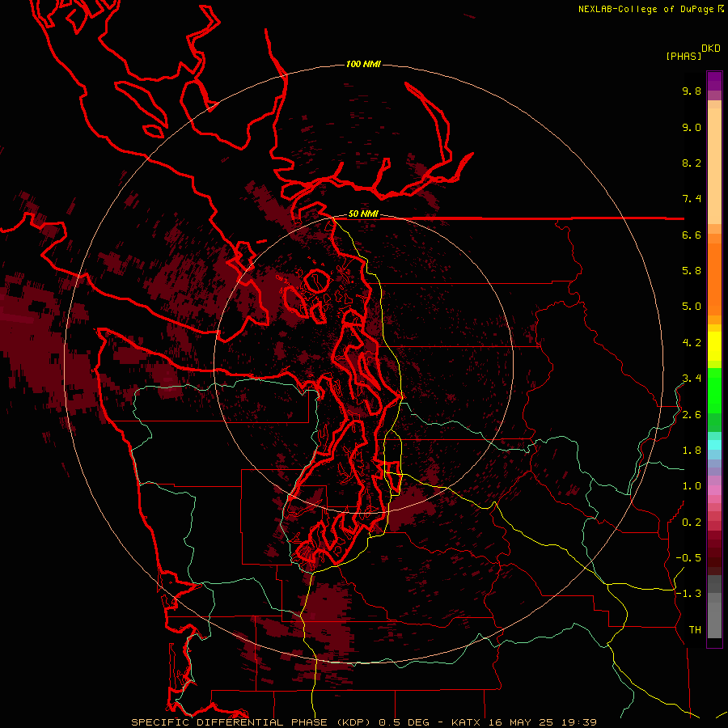Click the 9.0 value on the legend
The height and width of the screenshot is (728, 728).
pos(692,127)
